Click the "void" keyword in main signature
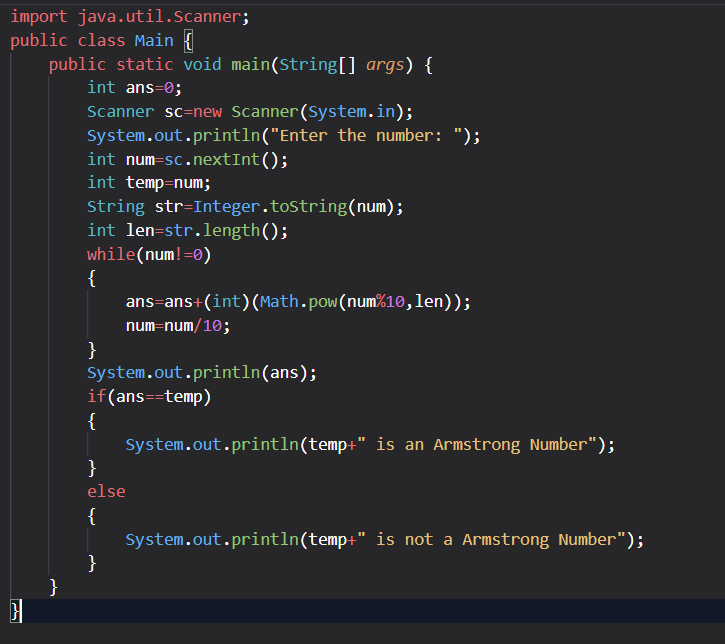The height and width of the screenshot is (644, 725). pos(202,65)
